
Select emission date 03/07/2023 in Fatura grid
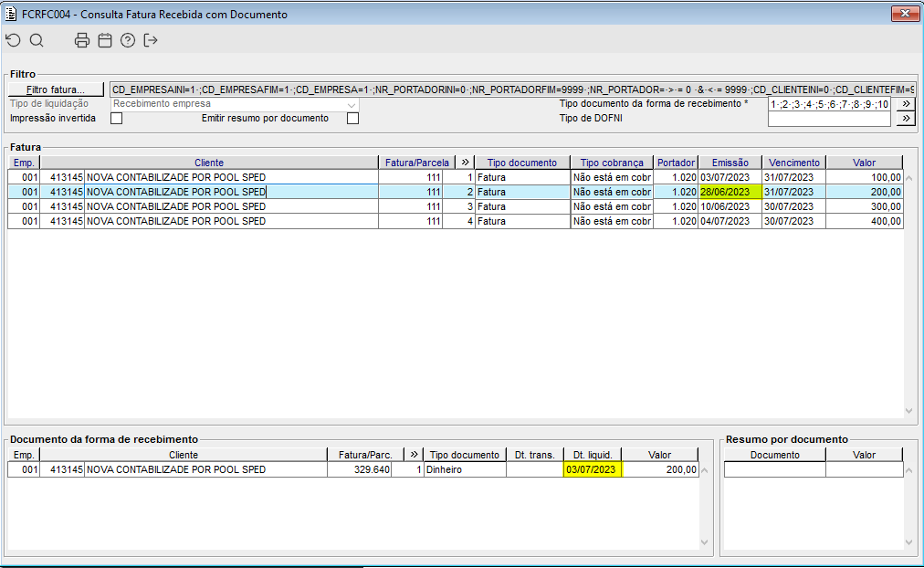730,177
